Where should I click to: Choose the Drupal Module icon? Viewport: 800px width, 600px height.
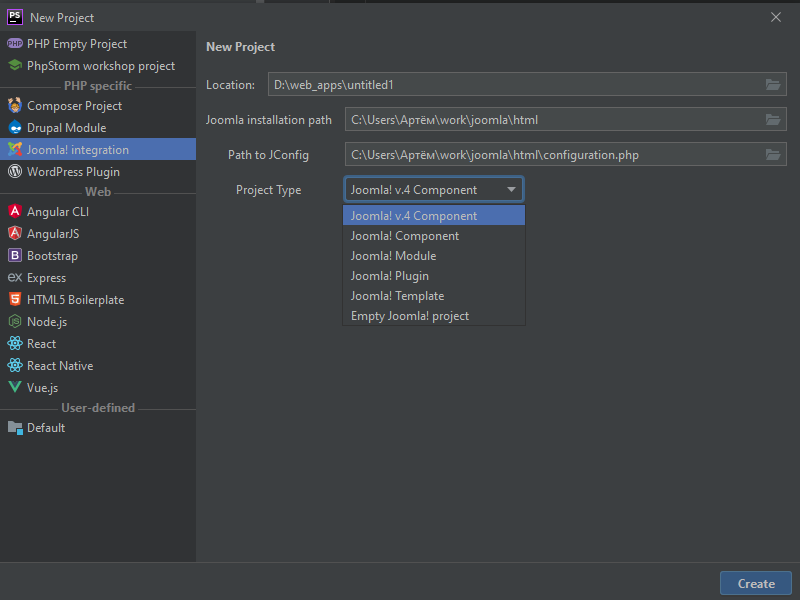(x=15, y=128)
